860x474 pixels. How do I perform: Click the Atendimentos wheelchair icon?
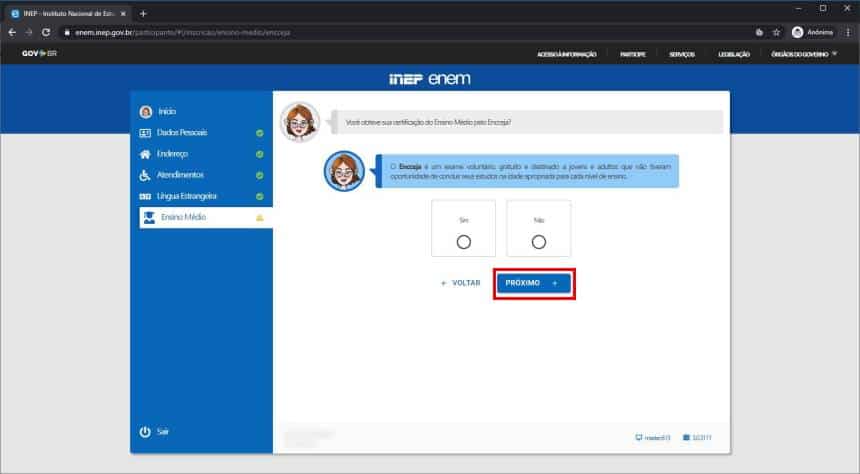coord(145,176)
